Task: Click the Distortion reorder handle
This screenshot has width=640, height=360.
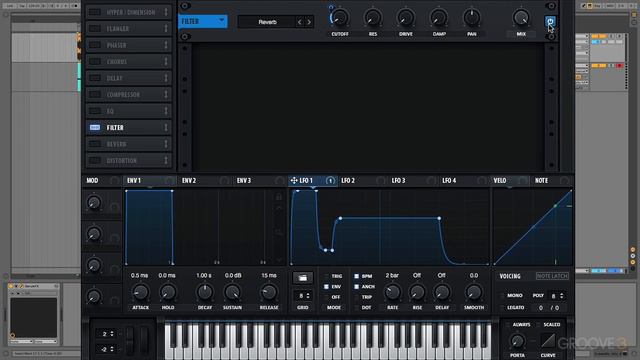Action: point(166,160)
